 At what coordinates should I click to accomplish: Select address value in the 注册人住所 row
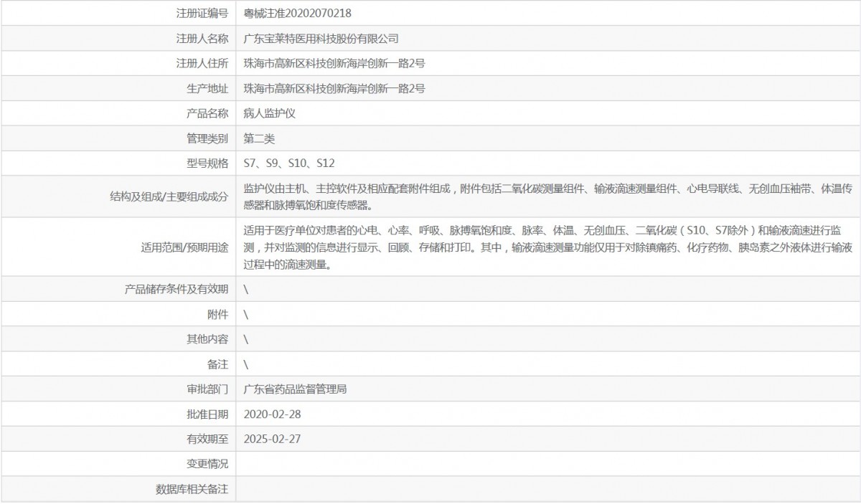pos(334,63)
